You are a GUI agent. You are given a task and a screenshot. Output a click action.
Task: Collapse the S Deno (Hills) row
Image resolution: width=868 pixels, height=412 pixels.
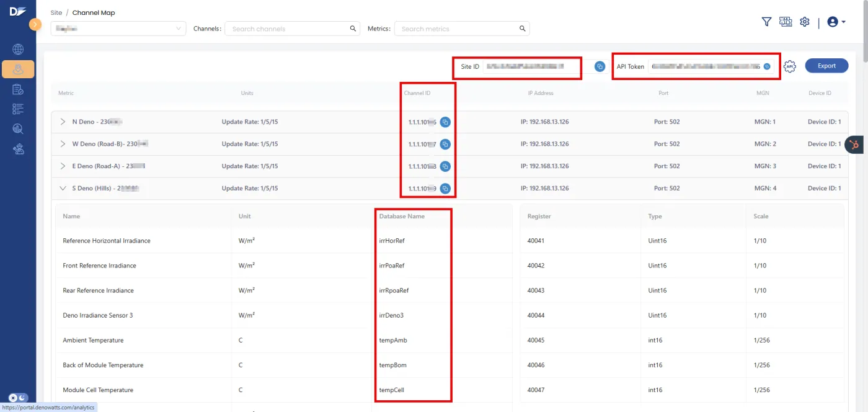[x=63, y=188]
